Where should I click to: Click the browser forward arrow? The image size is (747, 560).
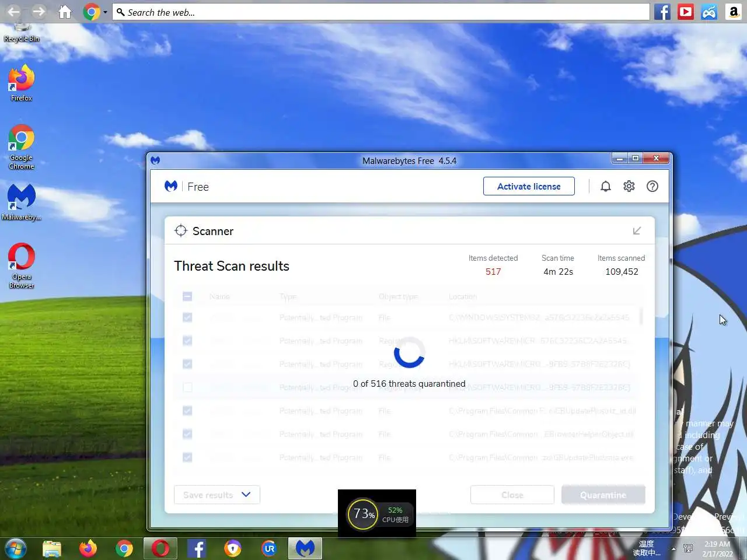[x=39, y=12]
